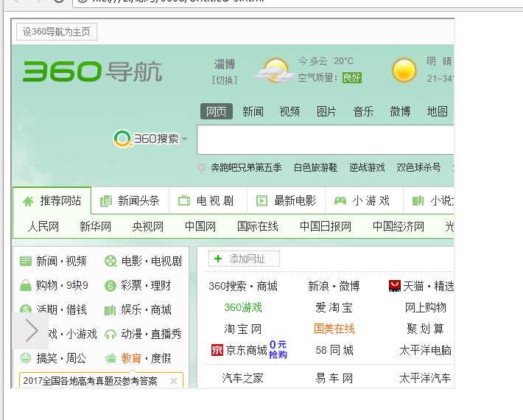Click the icon beside 教育·度假
The height and width of the screenshot is (420, 523).
pos(110,358)
